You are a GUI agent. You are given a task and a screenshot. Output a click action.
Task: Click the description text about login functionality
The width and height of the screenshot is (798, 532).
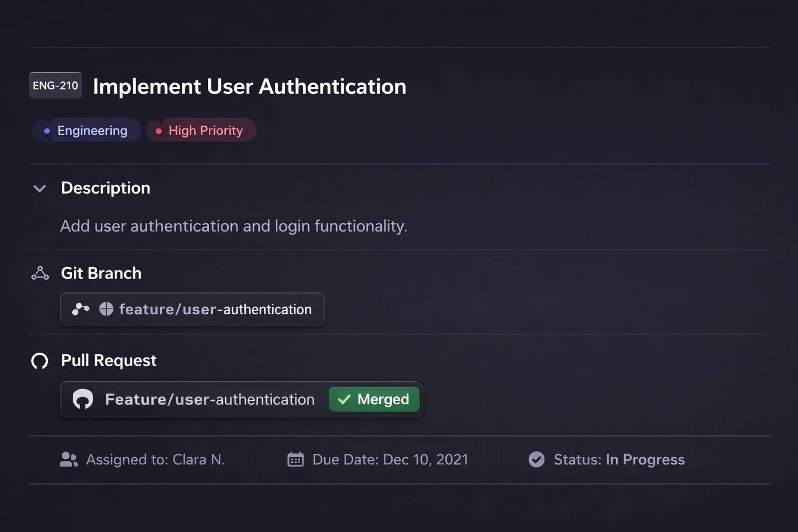tap(233, 226)
